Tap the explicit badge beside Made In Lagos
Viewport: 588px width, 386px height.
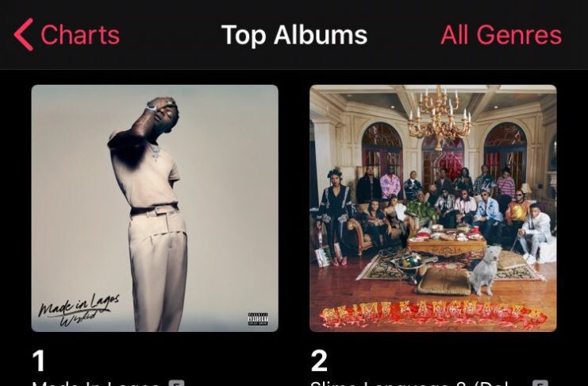(176, 384)
